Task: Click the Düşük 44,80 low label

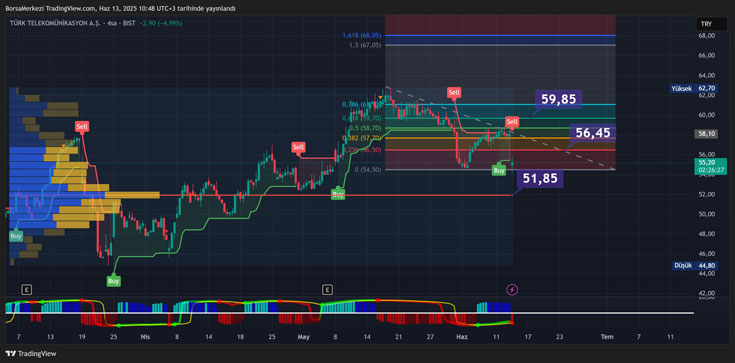Action: pyautogui.click(x=696, y=265)
